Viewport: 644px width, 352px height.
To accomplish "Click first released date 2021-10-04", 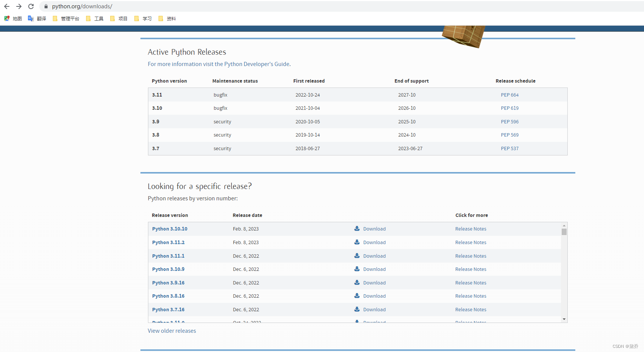I will pos(308,108).
